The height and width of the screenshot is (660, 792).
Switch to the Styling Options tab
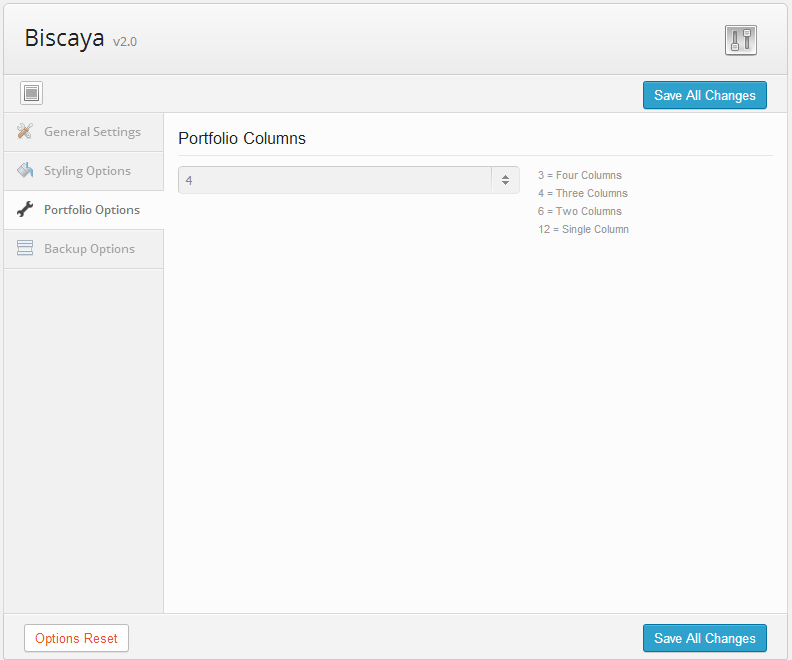(87, 171)
